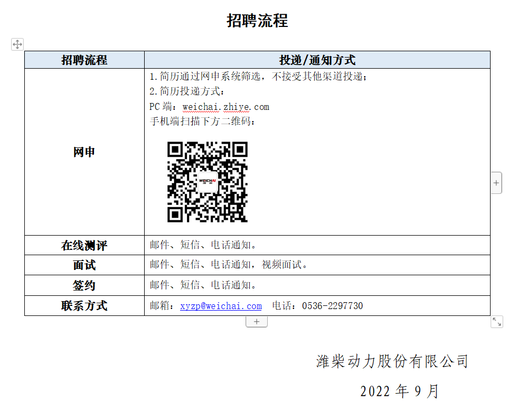Click the 潍柴动力股份有限公司 signature
Image resolution: width=508 pixels, height=420 pixels.
tap(392, 361)
